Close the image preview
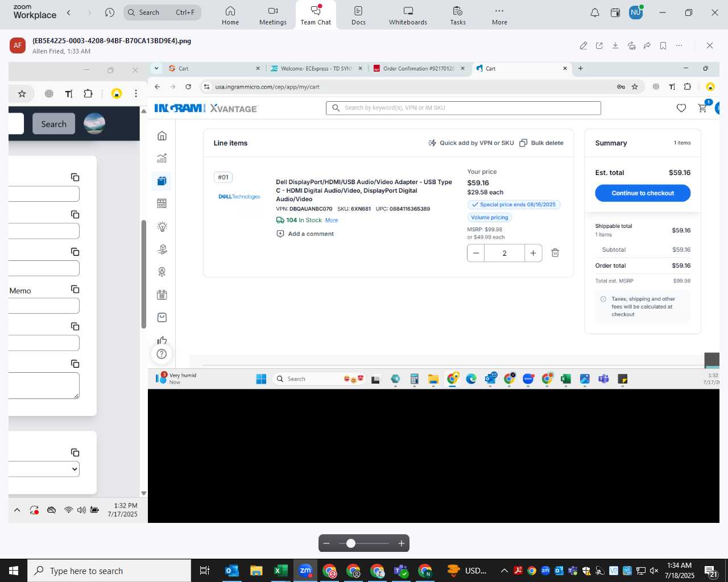This screenshot has height=582, width=728. coord(709,45)
